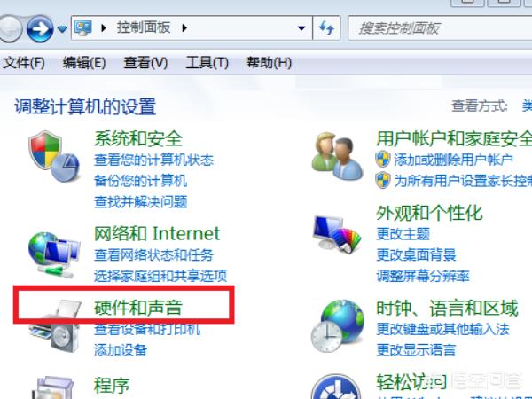This screenshot has width=532, height=399.
Task: Click the Forward navigation arrow button
Action: point(40,29)
